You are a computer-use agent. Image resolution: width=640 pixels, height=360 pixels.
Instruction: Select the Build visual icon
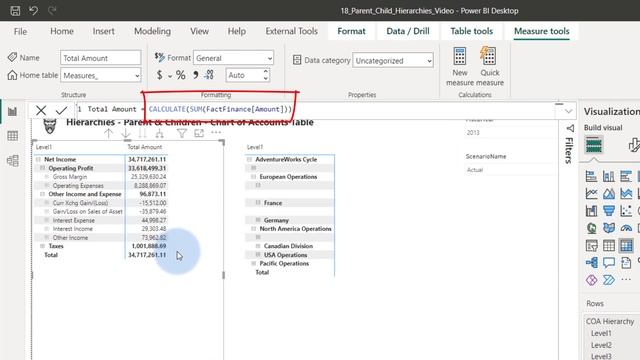594,145
